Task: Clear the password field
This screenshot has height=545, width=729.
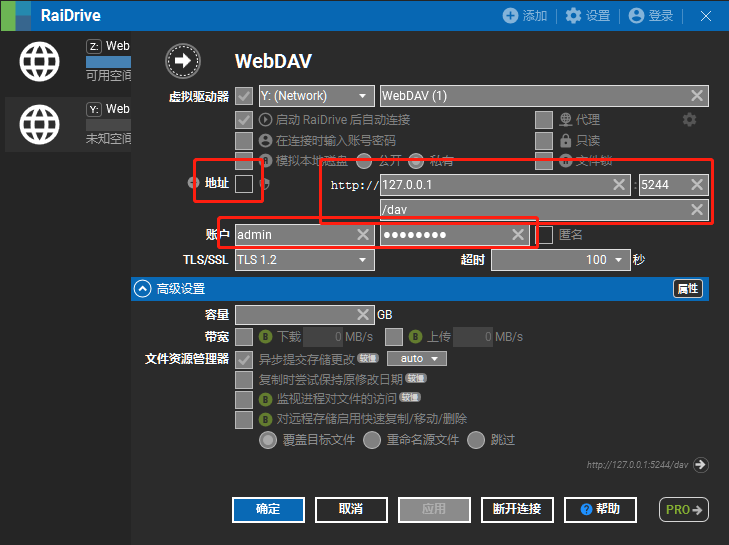Action: [517, 234]
